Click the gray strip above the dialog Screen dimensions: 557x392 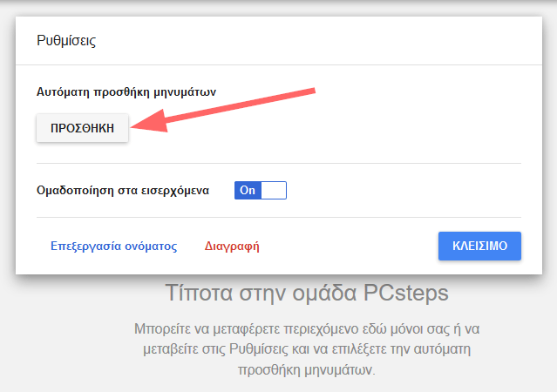pos(279,10)
